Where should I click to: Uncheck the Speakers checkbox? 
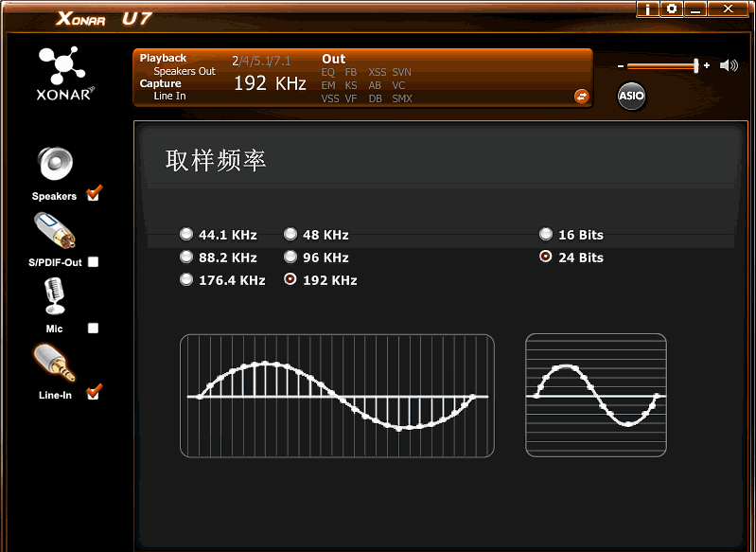point(94,194)
